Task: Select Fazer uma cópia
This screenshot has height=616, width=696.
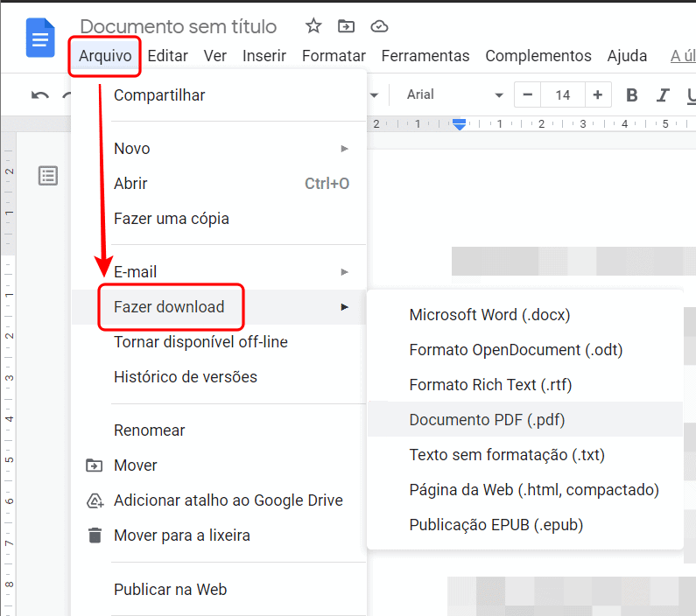Action: (219, 219)
